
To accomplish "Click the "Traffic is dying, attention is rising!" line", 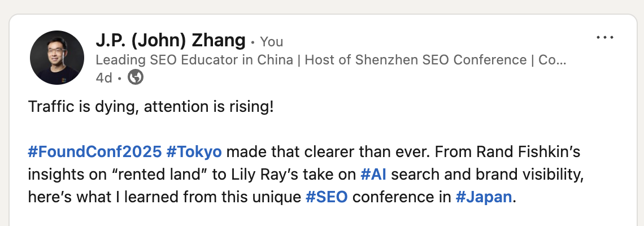I will [x=151, y=107].
